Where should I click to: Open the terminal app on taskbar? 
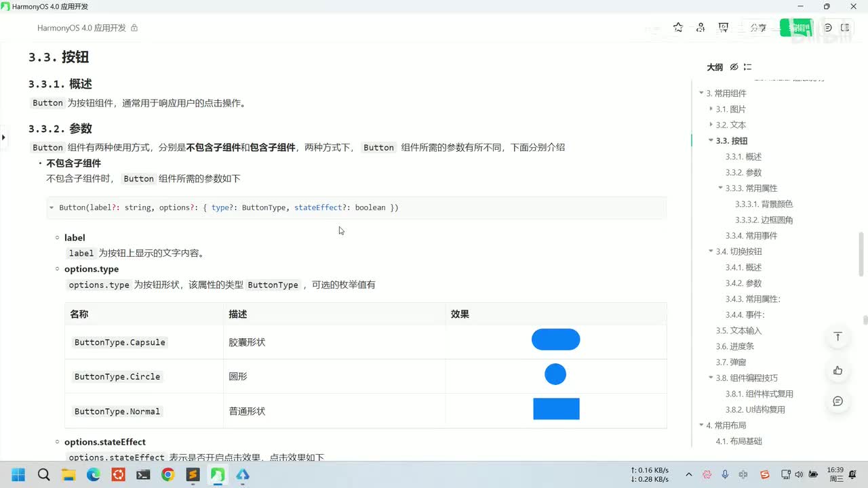point(143,474)
